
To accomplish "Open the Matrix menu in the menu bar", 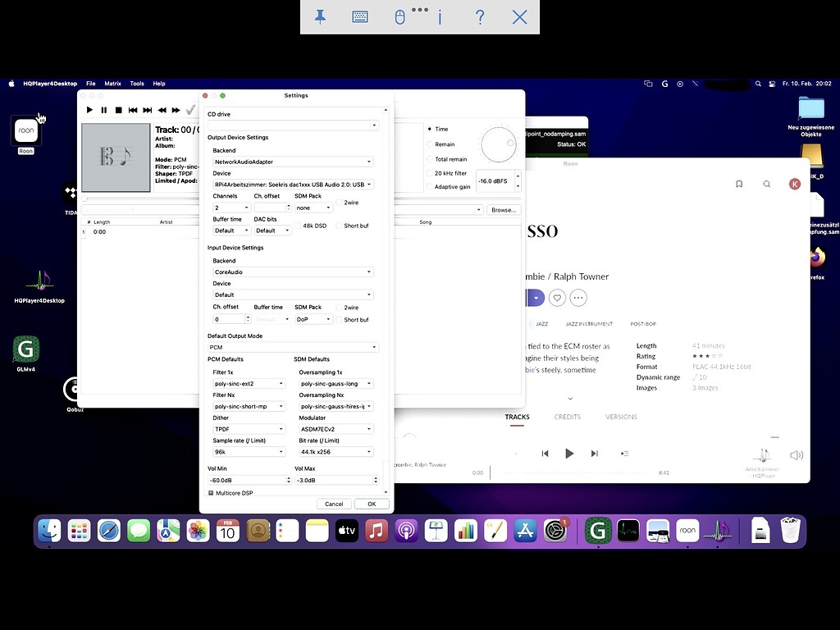I will (x=112, y=83).
